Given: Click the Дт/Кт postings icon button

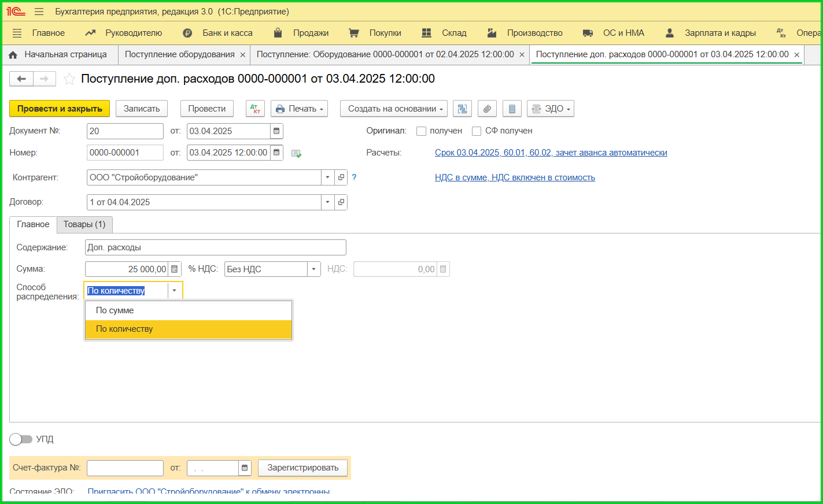Looking at the screenshot, I should (255, 109).
